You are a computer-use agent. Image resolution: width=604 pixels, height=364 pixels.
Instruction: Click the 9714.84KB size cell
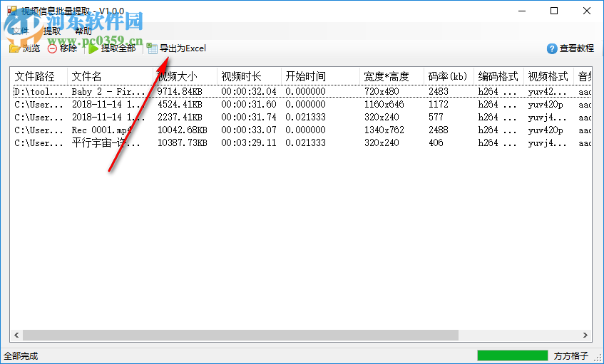tap(180, 92)
